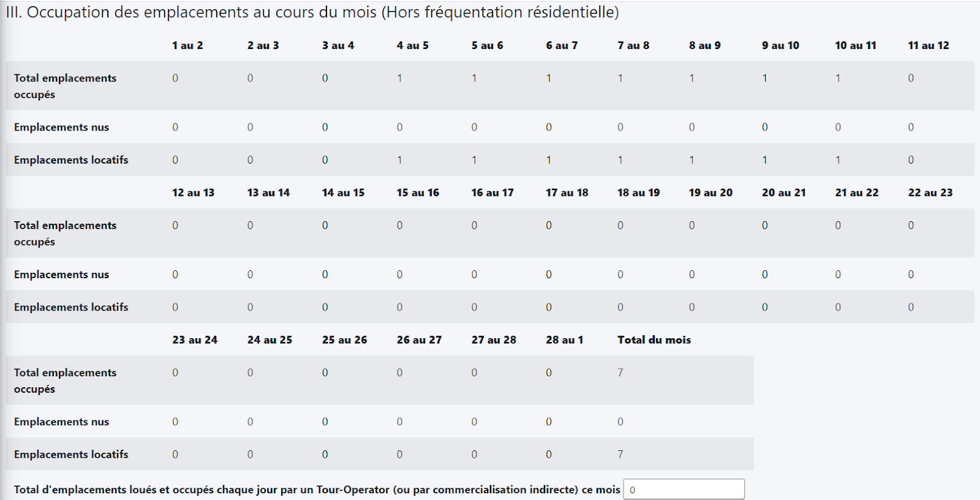The image size is (980, 500).
Task: Click Emplacements nus value for '2 au 3'
Action: pos(250,127)
